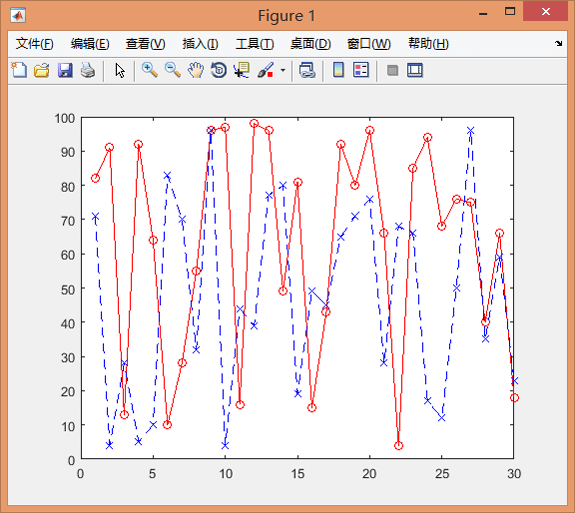Image resolution: width=575 pixels, height=513 pixels.
Task: Select the Brush data tool
Action: click(265, 70)
